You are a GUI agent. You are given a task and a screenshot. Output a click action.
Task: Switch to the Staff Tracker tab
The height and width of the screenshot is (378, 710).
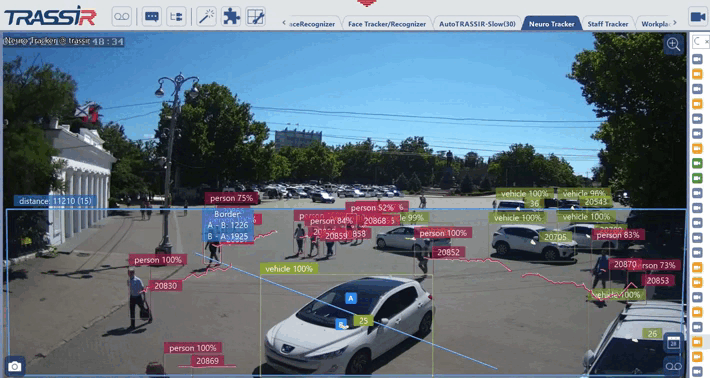(608, 24)
